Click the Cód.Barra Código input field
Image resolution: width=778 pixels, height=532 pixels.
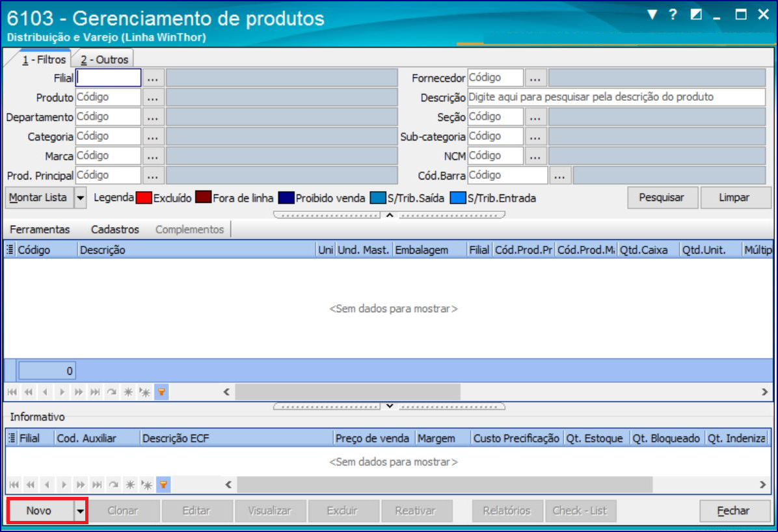[507, 175]
